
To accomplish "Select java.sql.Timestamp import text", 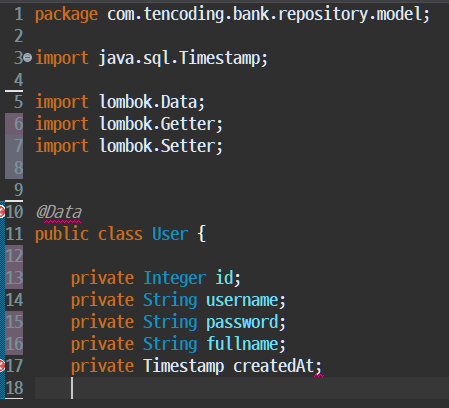I will pyautogui.click(x=180, y=58).
